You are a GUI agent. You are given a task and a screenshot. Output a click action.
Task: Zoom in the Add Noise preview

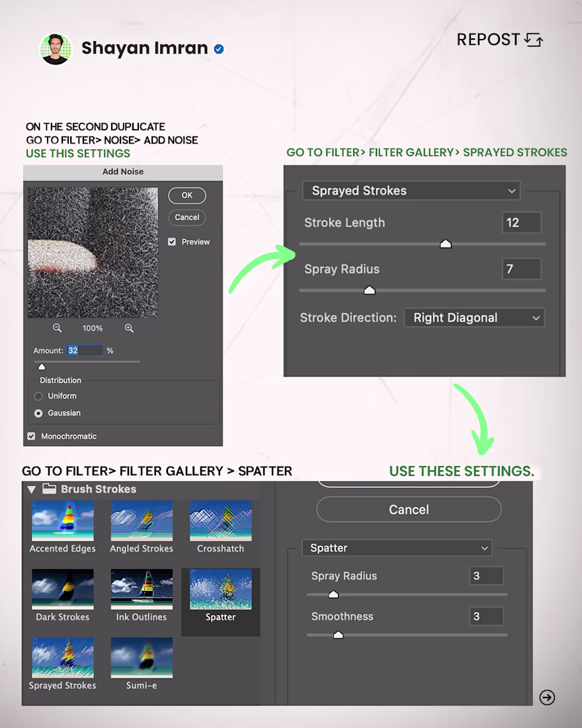tap(129, 328)
